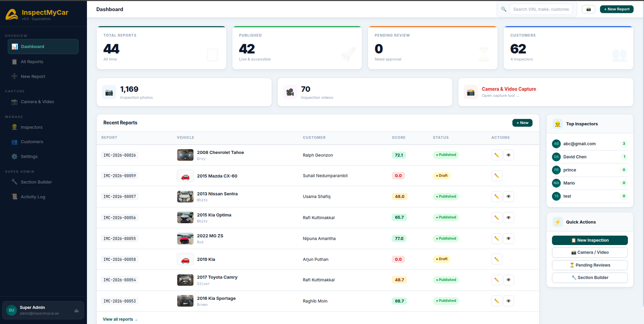Open the Inspection photos card camera icon

tap(109, 92)
